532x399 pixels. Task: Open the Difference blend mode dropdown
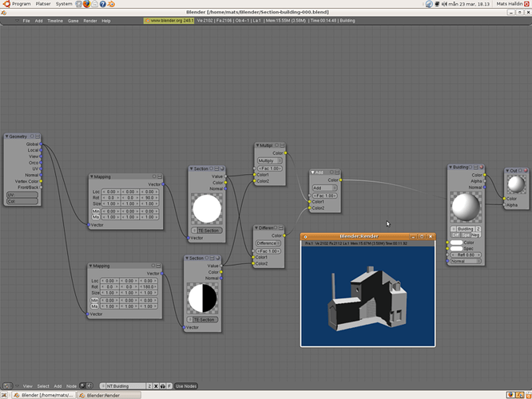(268, 243)
